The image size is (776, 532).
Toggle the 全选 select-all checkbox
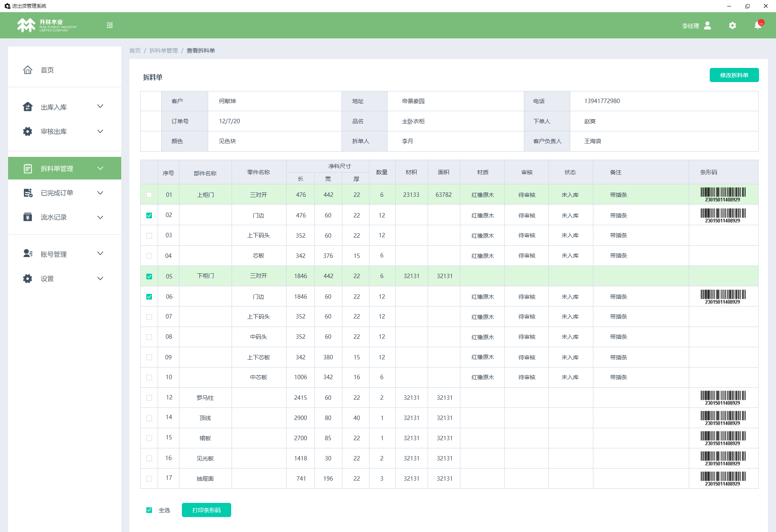click(149, 510)
